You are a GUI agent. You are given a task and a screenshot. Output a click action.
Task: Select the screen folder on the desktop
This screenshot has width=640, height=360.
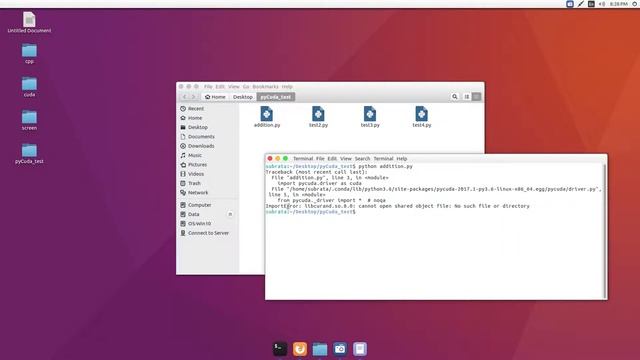tap(29, 120)
